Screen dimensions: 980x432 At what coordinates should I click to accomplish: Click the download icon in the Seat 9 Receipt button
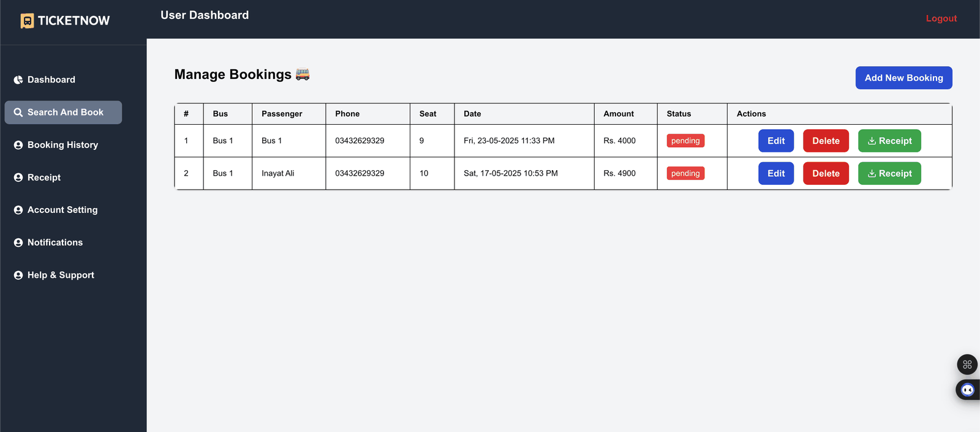(x=872, y=141)
